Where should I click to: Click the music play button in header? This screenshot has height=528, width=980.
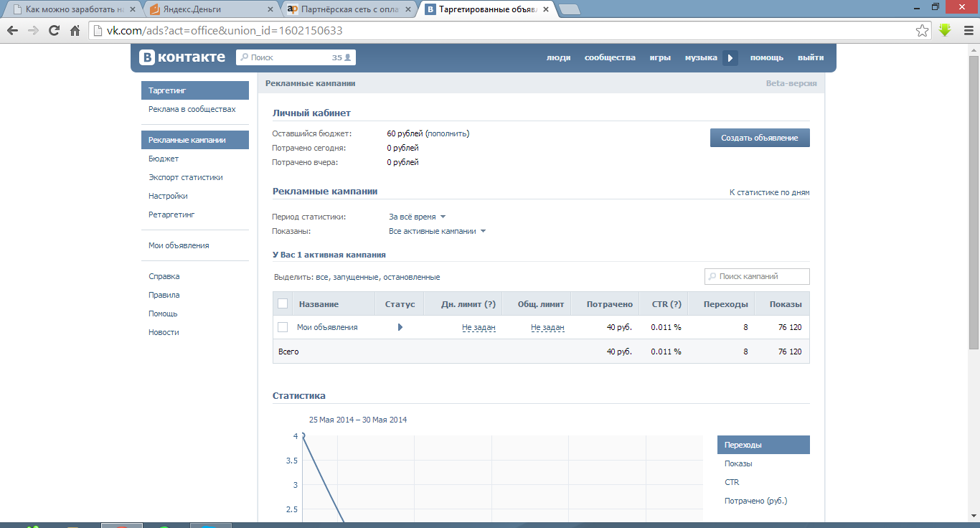(x=730, y=58)
